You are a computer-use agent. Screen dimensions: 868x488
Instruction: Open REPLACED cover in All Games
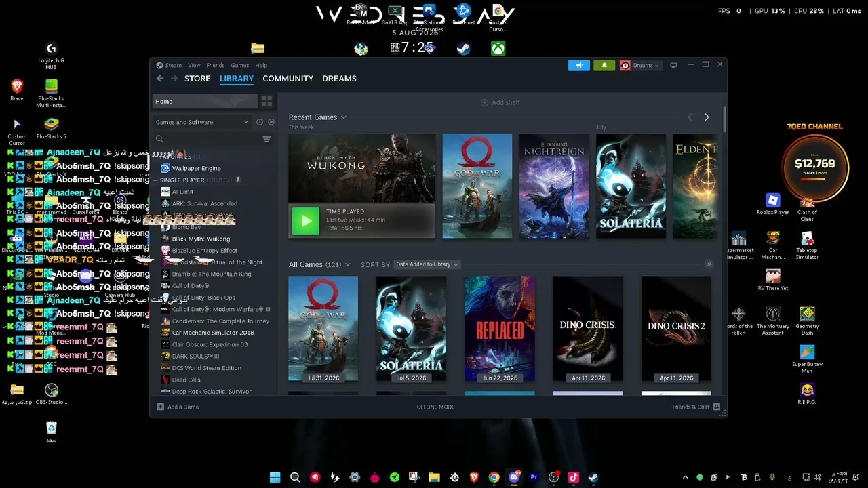coord(500,329)
